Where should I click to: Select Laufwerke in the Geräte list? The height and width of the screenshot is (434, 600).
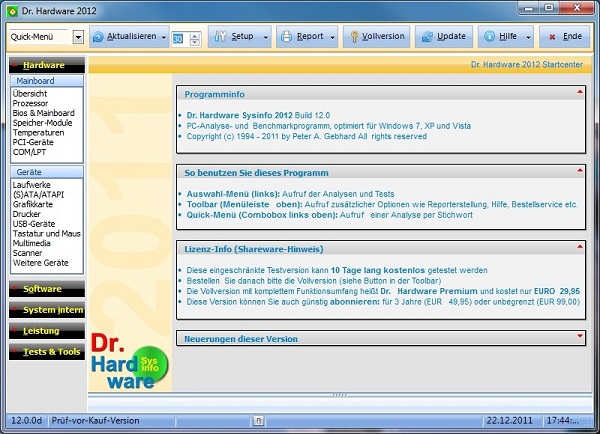click(x=31, y=185)
